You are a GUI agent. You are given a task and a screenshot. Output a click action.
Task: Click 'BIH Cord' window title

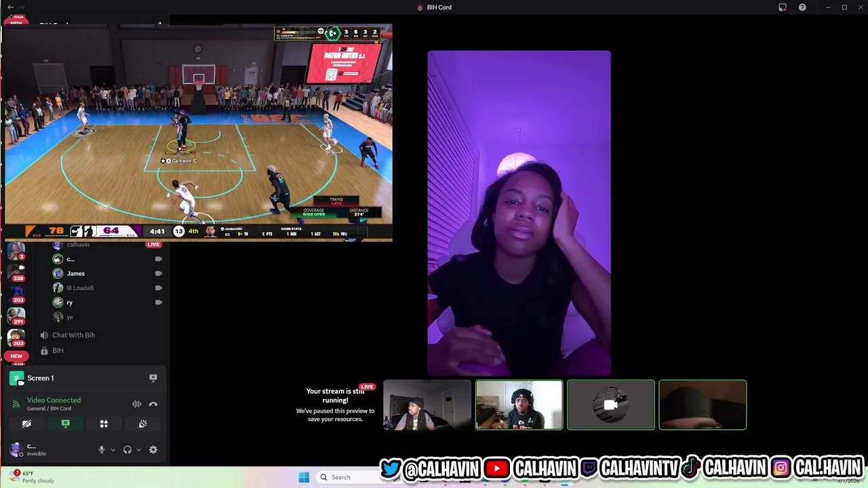[x=439, y=7]
